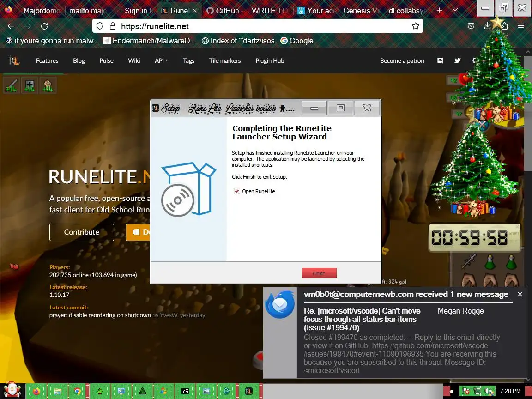The image size is (532, 399).
Task: Open a new tab with plus button
Action: click(439, 10)
